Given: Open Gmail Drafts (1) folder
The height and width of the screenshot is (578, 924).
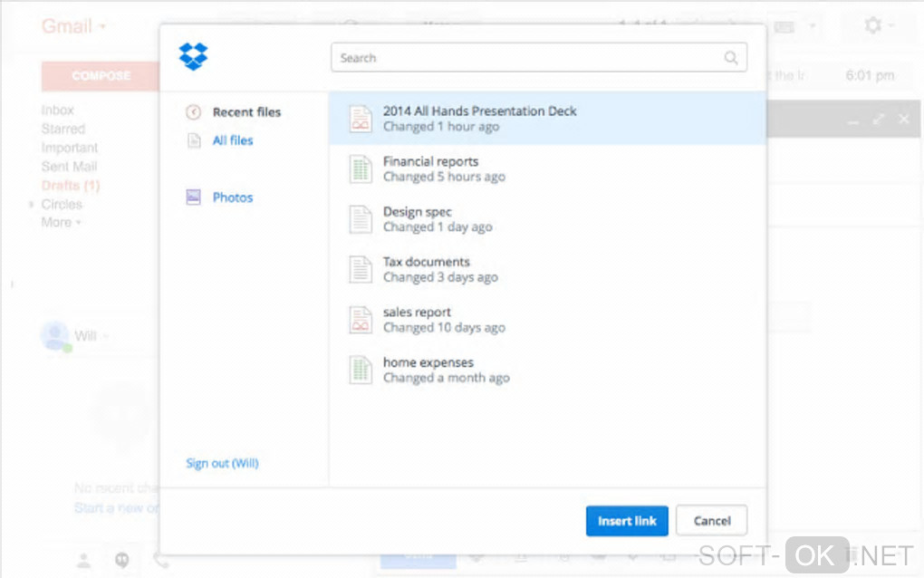Looking at the screenshot, I should 71,186.
